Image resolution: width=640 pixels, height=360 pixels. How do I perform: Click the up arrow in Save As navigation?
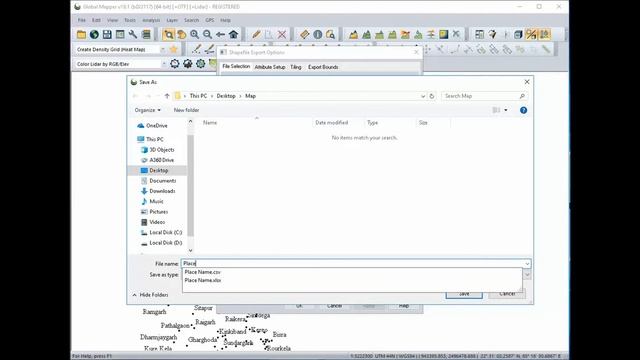(x=167, y=96)
